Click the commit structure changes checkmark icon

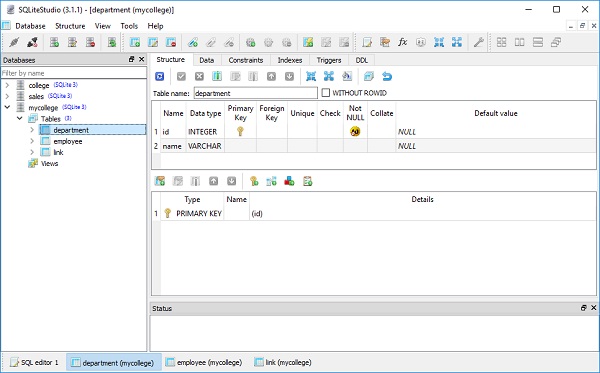pyautogui.click(x=181, y=77)
